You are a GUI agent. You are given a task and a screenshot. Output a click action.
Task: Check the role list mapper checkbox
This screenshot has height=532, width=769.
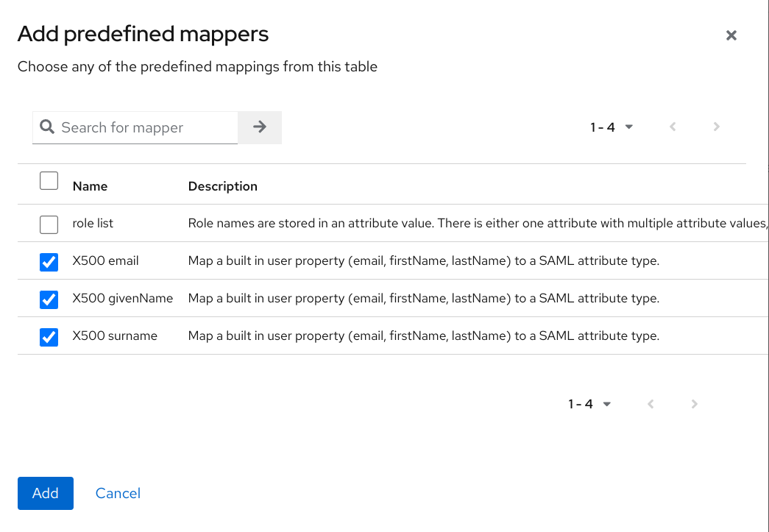(x=49, y=224)
